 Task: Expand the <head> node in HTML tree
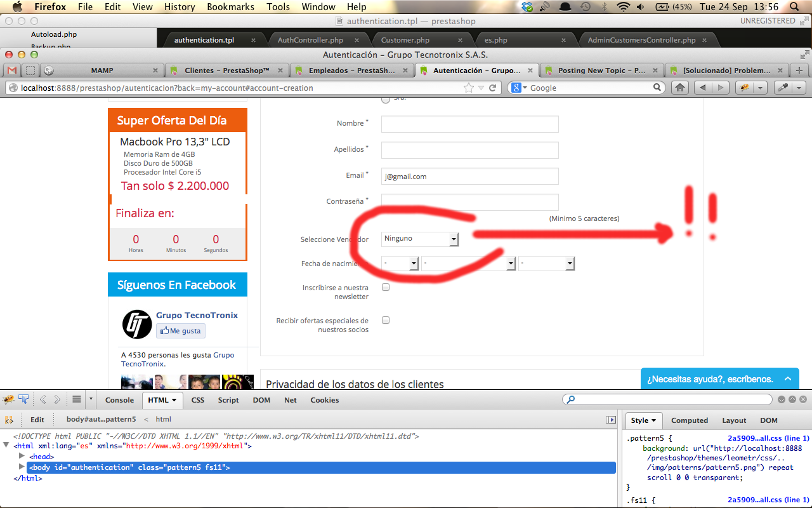click(x=22, y=457)
